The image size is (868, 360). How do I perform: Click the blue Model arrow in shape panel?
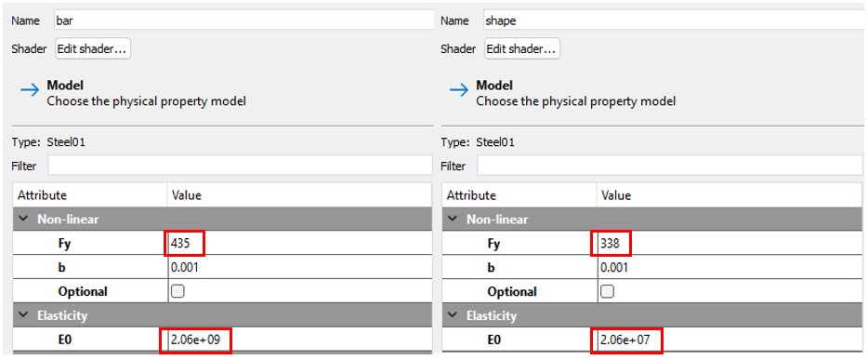pyautogui.click(x=459, y=90)
